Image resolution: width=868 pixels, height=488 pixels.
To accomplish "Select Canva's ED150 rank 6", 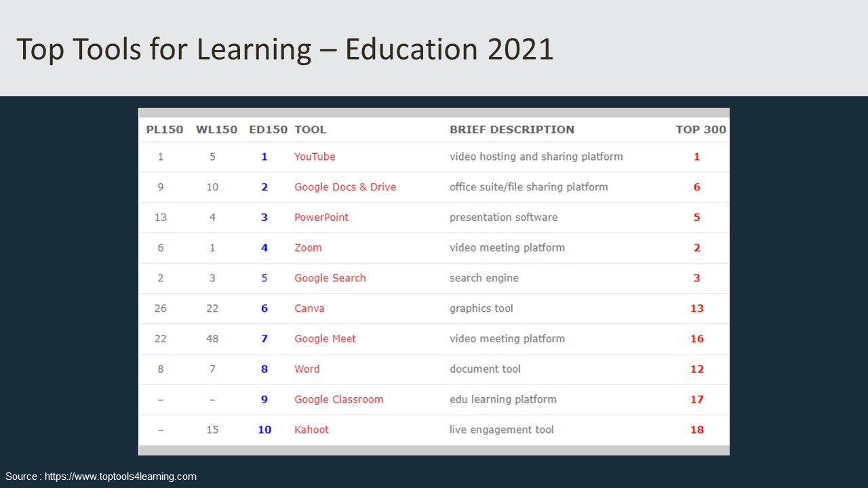I will tap(264, 308).
